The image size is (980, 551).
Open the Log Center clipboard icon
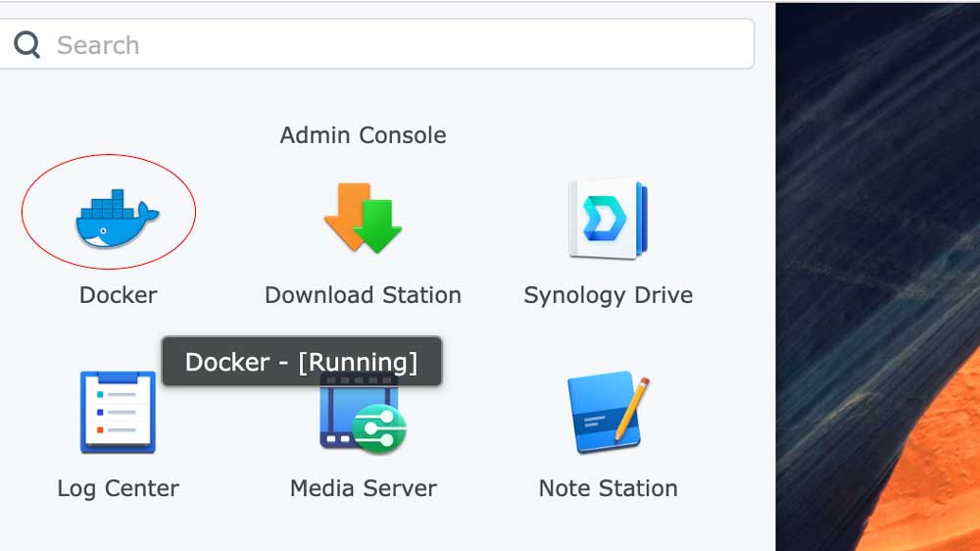[x=118, y=412]
